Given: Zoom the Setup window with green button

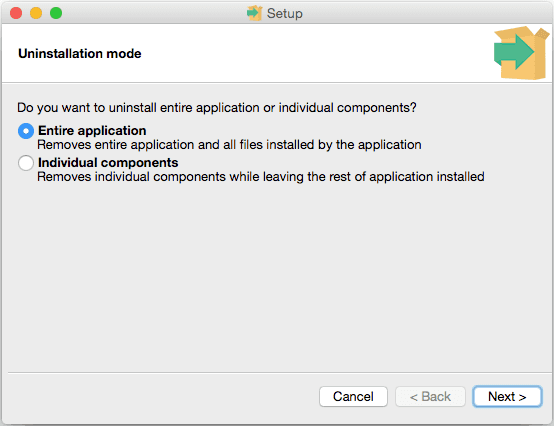Looking at the screenshot, I should click(56, 13).
